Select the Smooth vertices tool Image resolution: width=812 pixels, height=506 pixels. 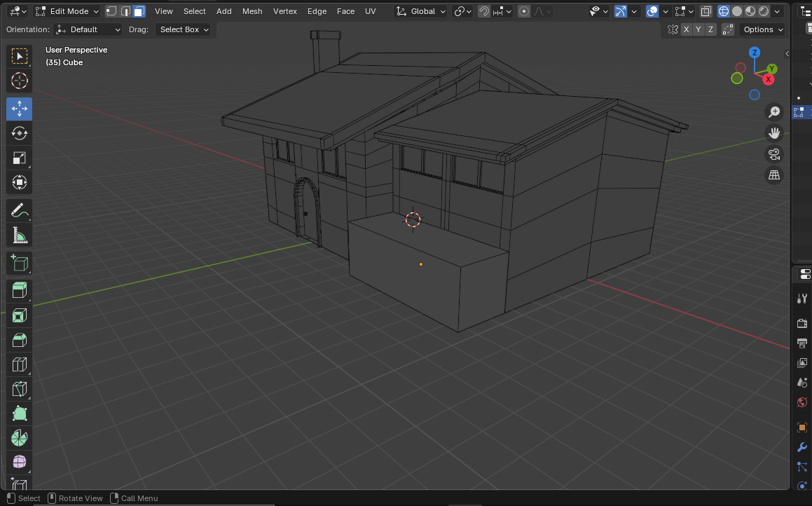point(19,463)
